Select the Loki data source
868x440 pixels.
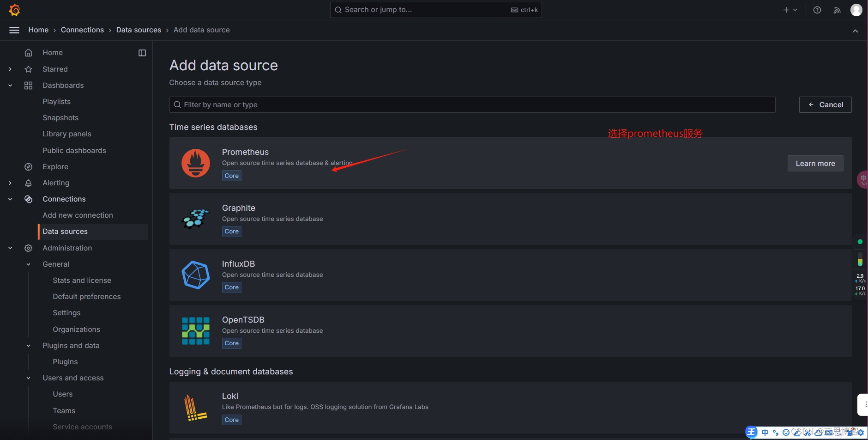click(x=510, y=408)
